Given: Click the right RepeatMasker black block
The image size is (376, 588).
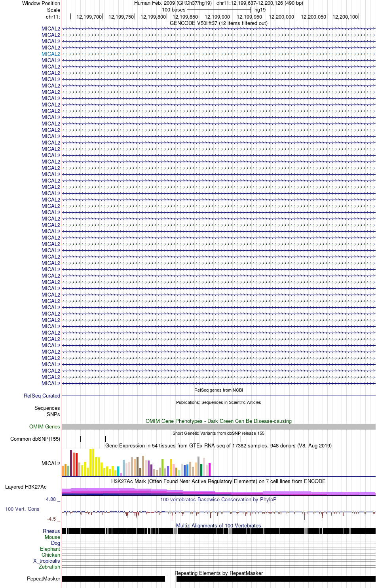Looking at the screenshot, I should tap(276, 578).
